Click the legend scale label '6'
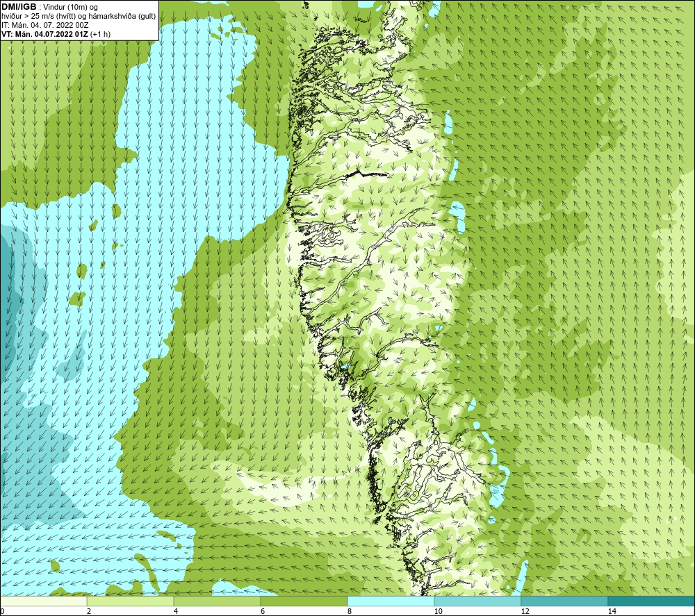 pyautogui.click(x=263, y=611)
